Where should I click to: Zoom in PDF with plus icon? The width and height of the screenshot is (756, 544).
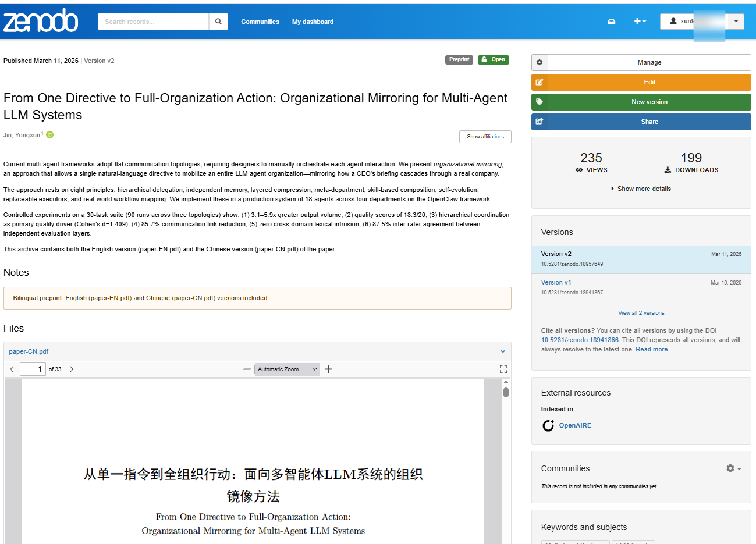(328, 369)
